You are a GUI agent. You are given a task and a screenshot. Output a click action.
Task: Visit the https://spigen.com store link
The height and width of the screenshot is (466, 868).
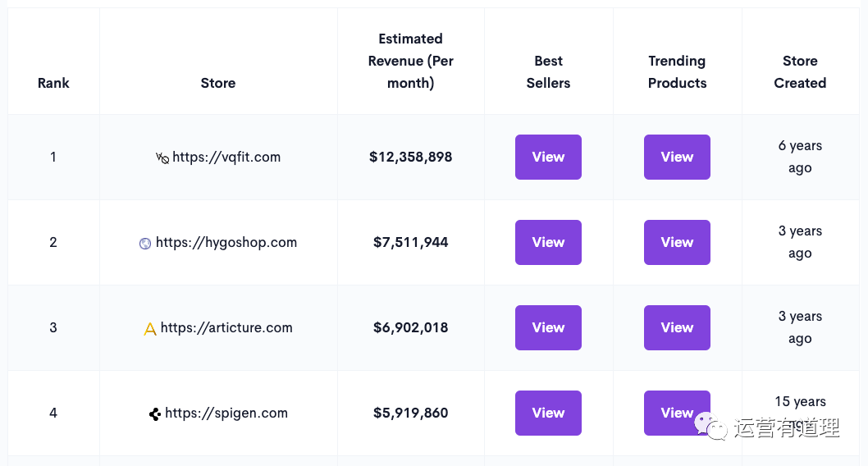coord(226,413)
